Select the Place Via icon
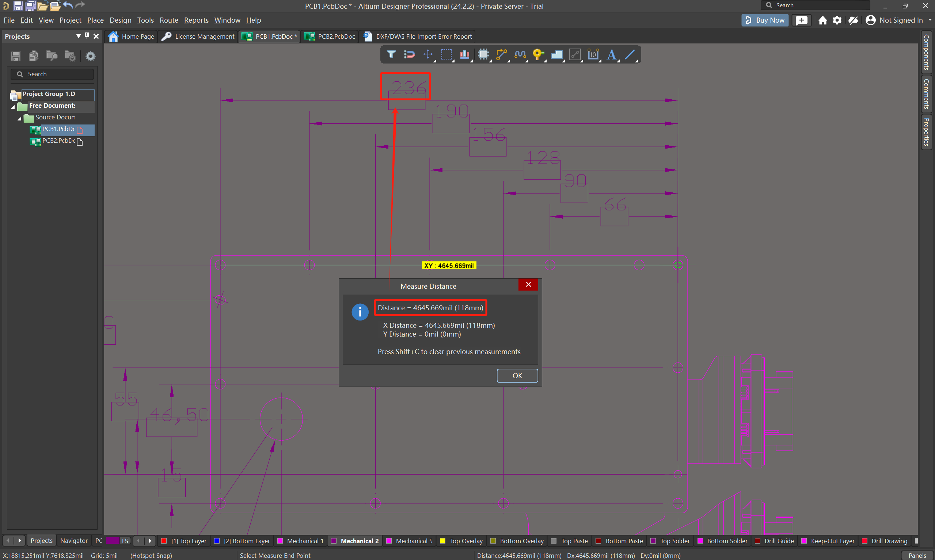This screenshot has height=560, width=935. [538, 54]
